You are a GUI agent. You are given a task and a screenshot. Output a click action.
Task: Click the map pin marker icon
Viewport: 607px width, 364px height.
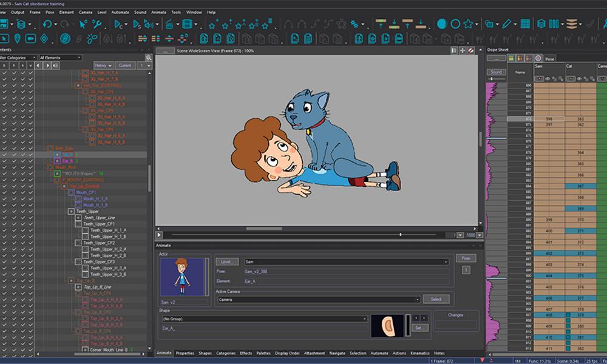17,39
